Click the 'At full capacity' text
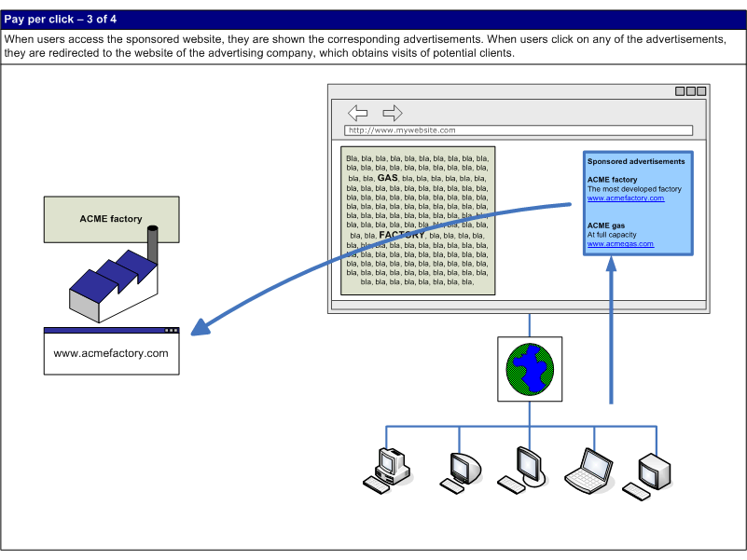Screen dimensions: 747x560 612,235
